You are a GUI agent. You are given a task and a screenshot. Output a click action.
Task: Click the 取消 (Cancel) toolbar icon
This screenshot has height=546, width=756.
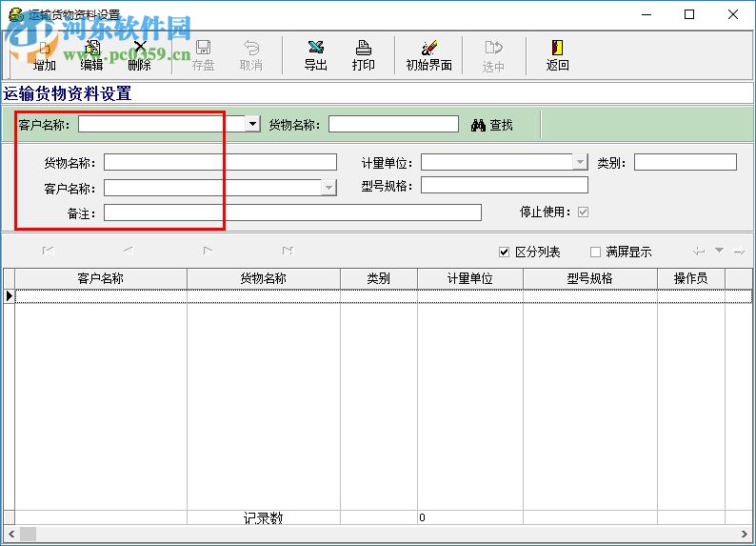(250, 55)
